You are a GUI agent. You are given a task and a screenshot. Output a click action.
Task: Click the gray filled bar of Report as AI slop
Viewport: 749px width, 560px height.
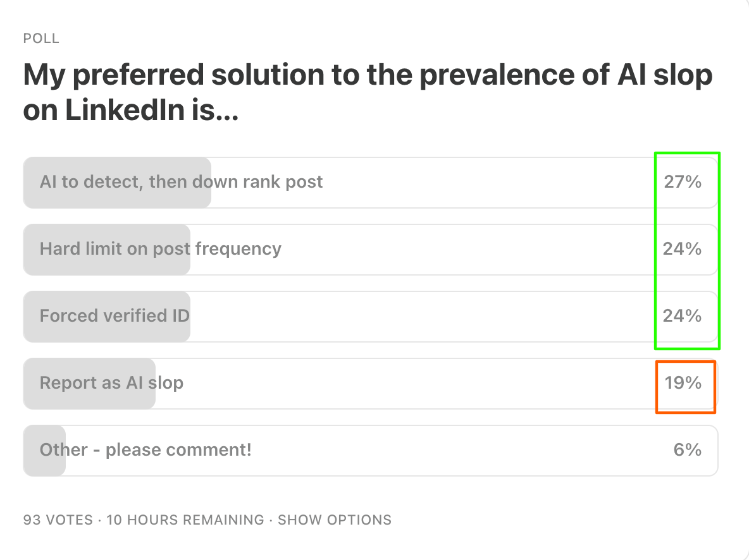coord(89,384)
